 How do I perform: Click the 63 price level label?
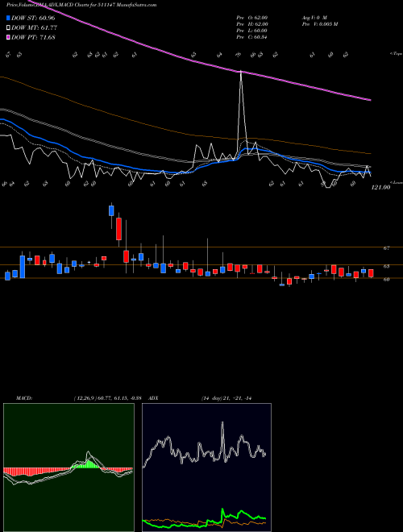point(386,266)
